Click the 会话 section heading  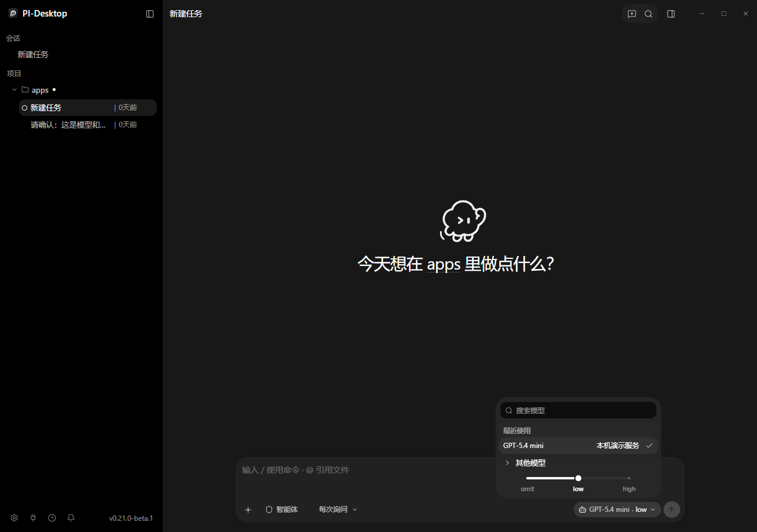(x=13, y=38)
